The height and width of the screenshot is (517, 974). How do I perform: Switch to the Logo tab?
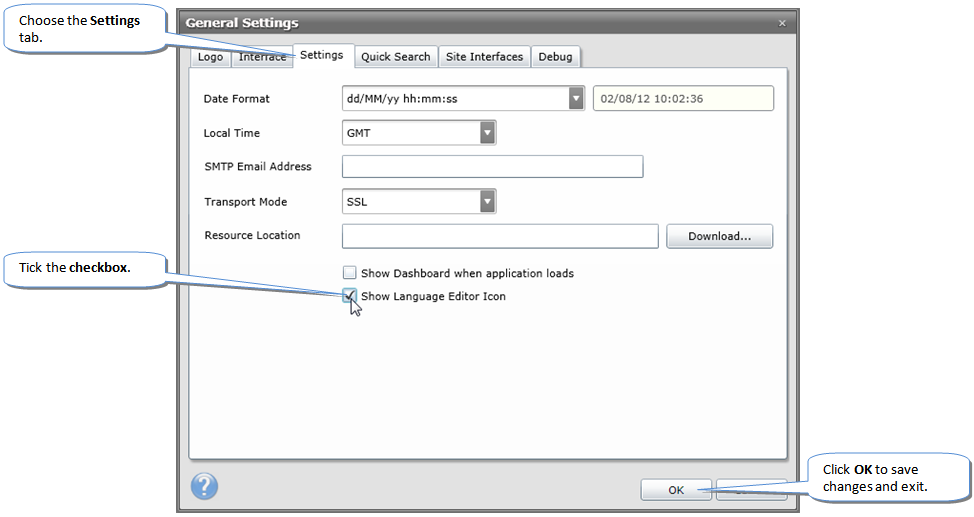[211, 57]
